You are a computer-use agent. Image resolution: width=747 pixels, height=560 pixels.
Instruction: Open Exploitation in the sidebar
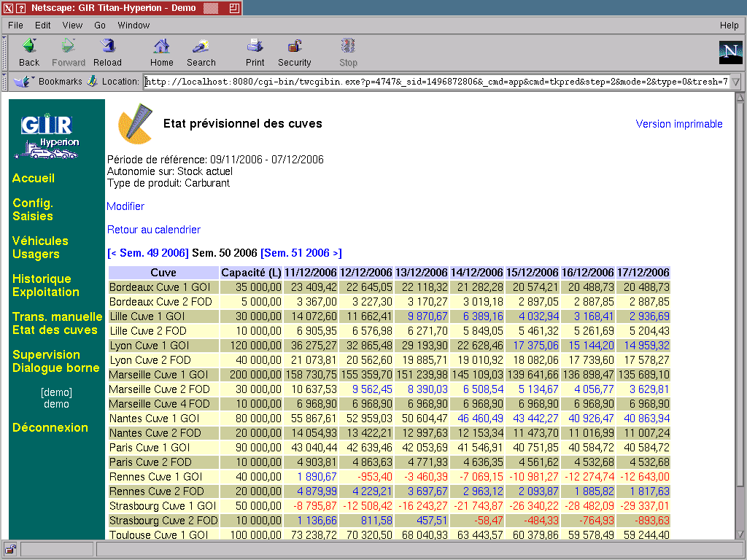click(x=46, y=292)
